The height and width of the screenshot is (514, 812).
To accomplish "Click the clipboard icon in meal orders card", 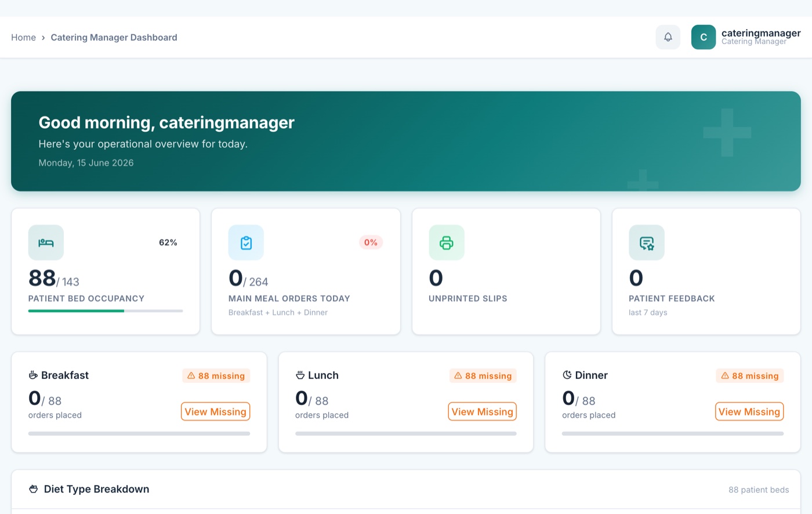I will tap(246, 242).
